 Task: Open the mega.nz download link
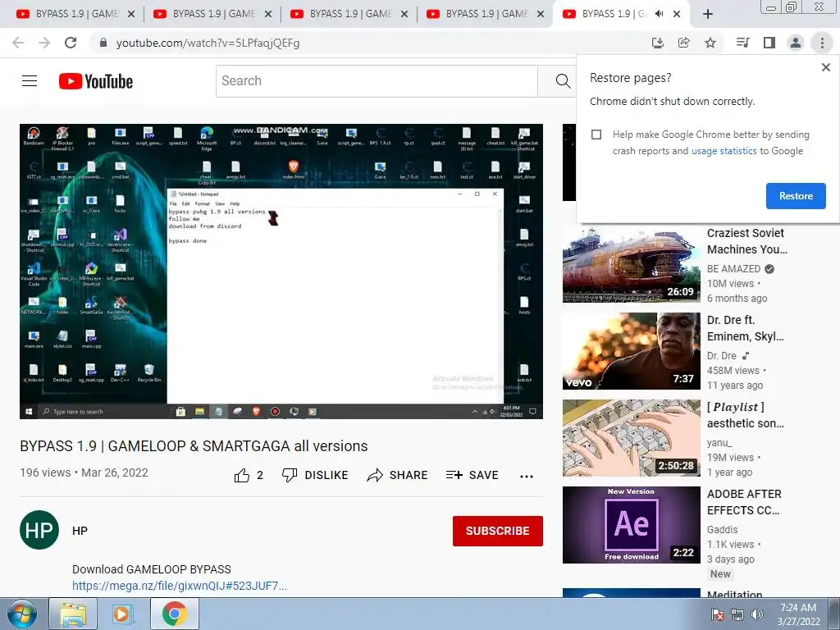point(180,586)
